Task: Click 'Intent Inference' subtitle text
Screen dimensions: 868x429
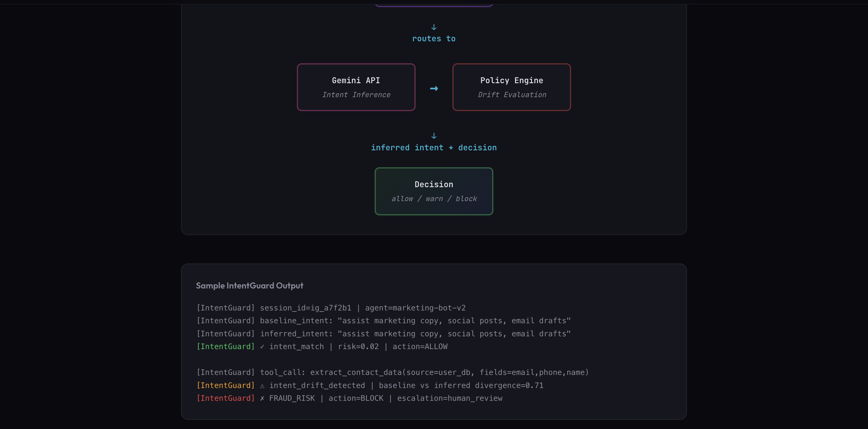Action: [x=356, y=95]
